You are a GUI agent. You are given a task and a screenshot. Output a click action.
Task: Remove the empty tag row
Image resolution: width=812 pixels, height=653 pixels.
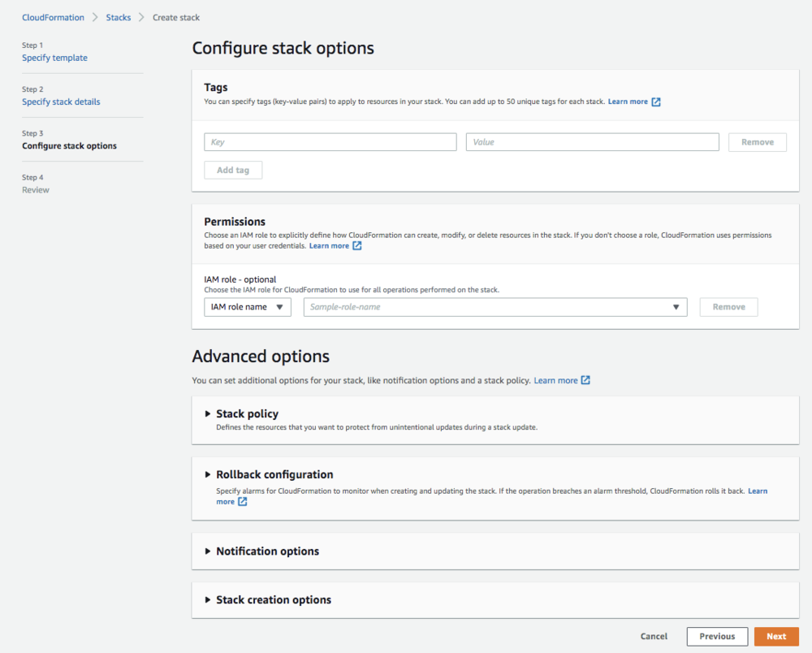pyautogui.click(x=757, y=141)
